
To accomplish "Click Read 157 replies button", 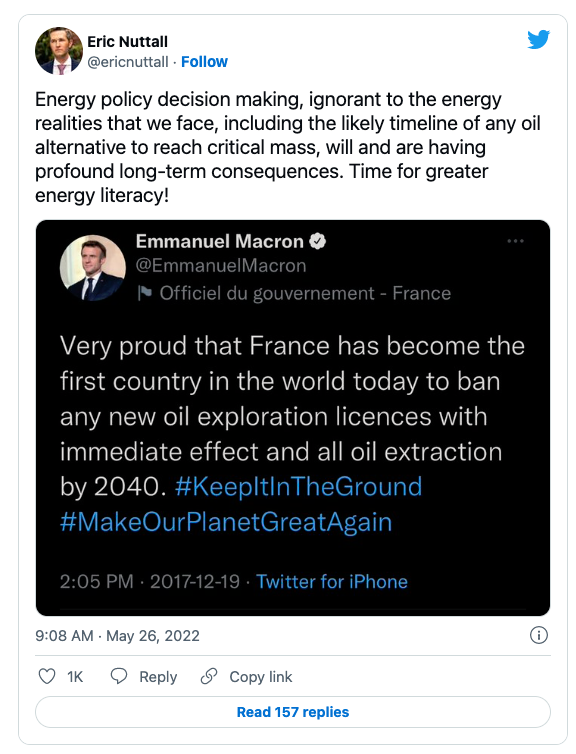I will coord(293,712).
